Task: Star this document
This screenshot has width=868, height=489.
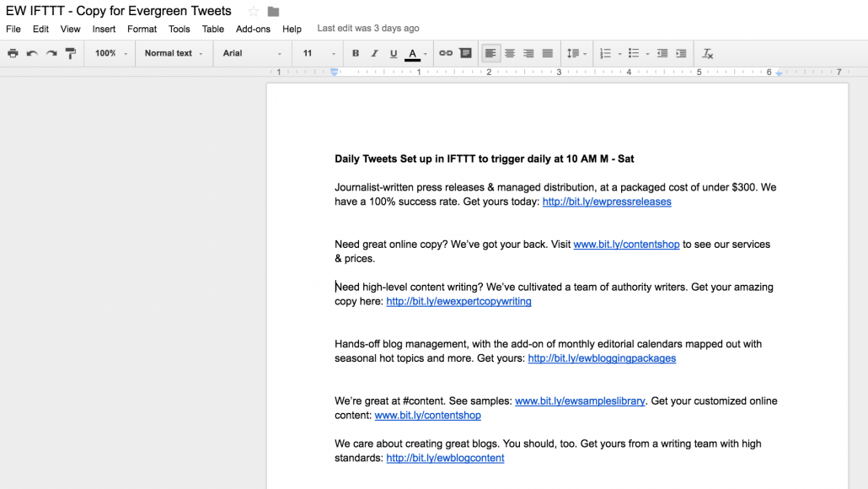Action: (x=254, y=11)
